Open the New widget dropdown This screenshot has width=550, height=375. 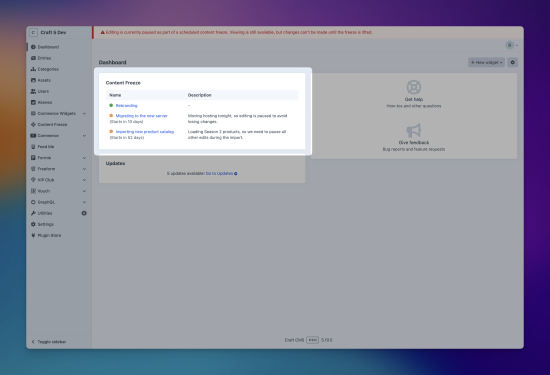click(486, 62)
